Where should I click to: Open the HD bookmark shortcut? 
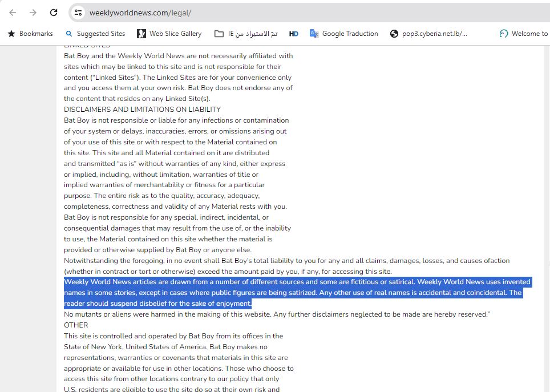[x=294, y=34]
